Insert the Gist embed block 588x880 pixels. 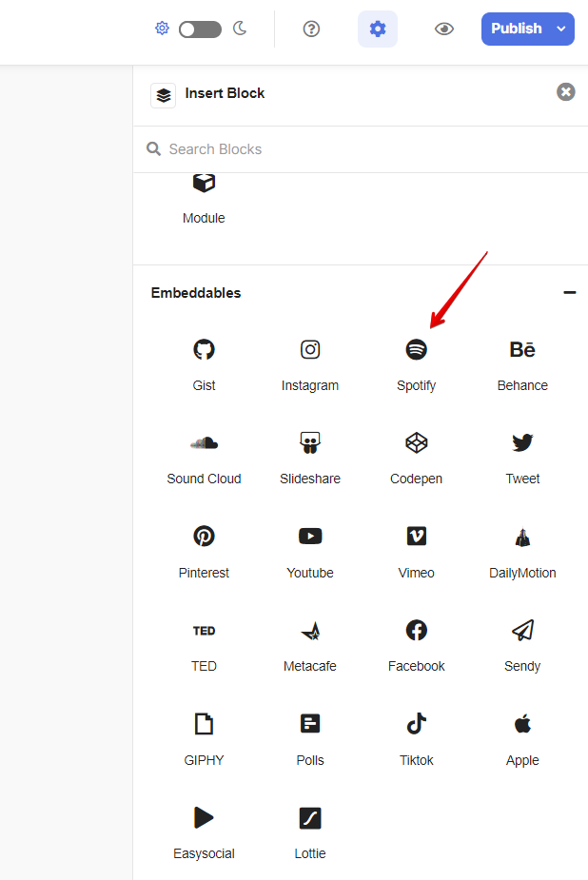(204, 364)
